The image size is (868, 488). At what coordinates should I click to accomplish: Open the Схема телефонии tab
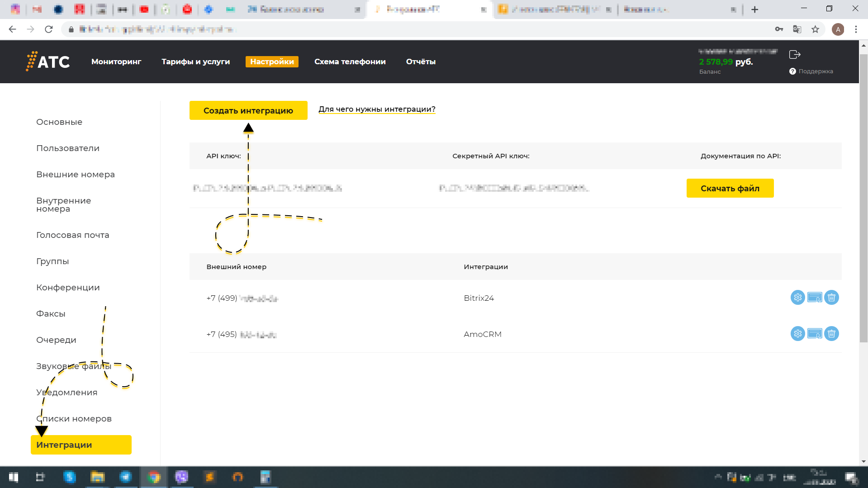click(350, 62)
